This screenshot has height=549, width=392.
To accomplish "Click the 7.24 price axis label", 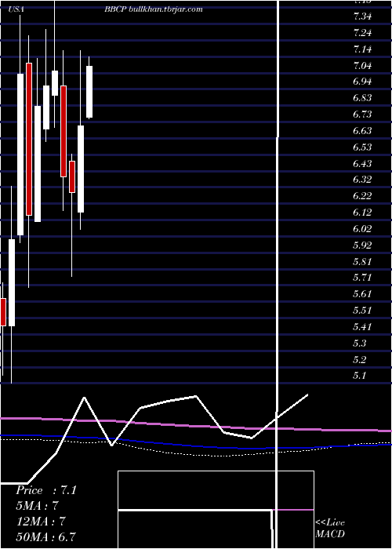I will (362, 33).
